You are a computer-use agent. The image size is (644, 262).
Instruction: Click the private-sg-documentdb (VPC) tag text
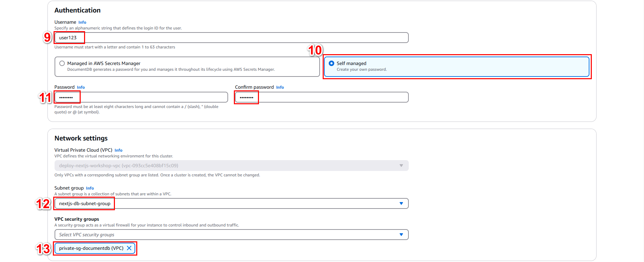click(91, 248)
